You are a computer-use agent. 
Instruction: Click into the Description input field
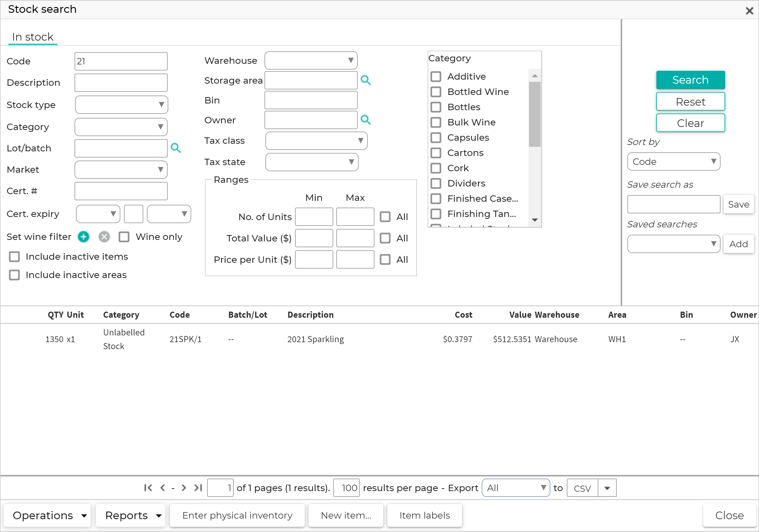[x=121, y=83]
